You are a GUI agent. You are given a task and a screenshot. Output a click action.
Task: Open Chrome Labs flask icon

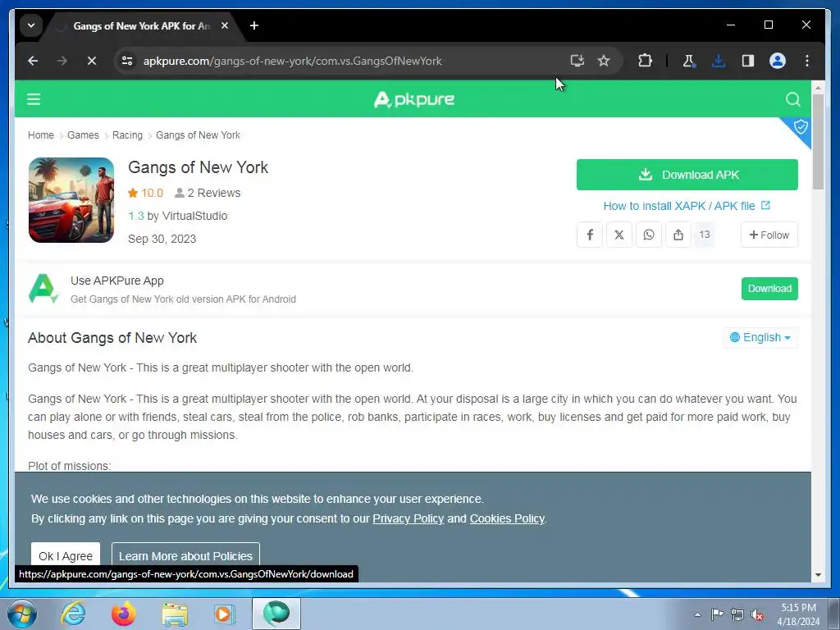click(x=689, y=61)
